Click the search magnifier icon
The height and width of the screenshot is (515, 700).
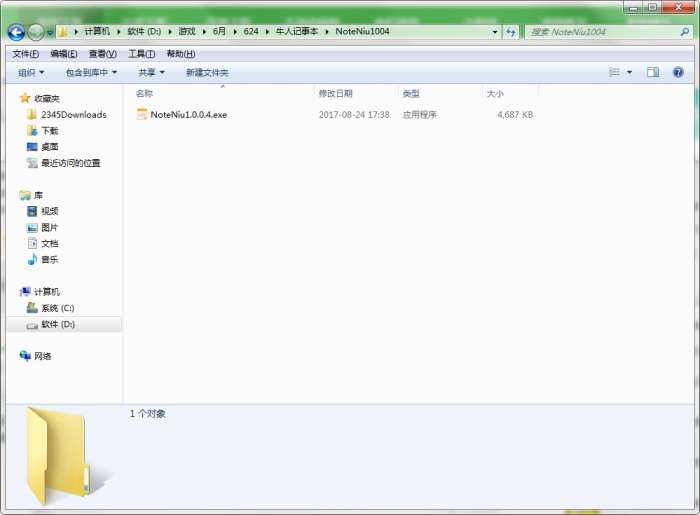click(x=685, y=32)
